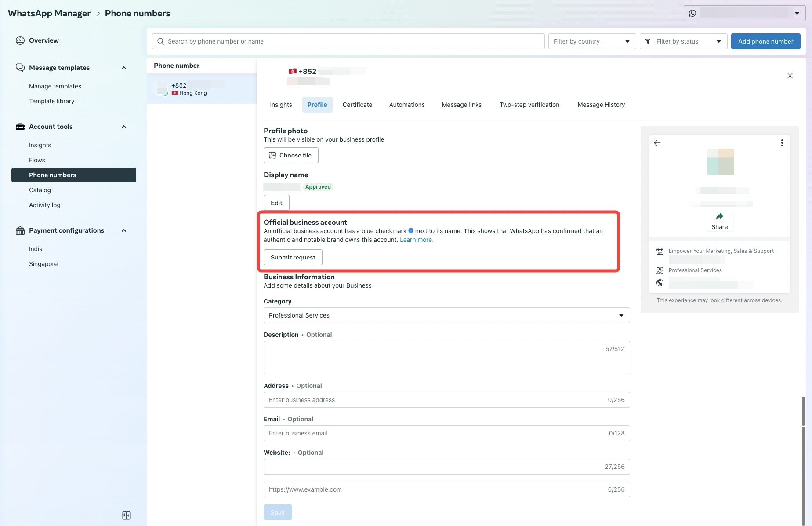
Task: Select Phone numbers in sidebar
Action: [x=74, y=175]
